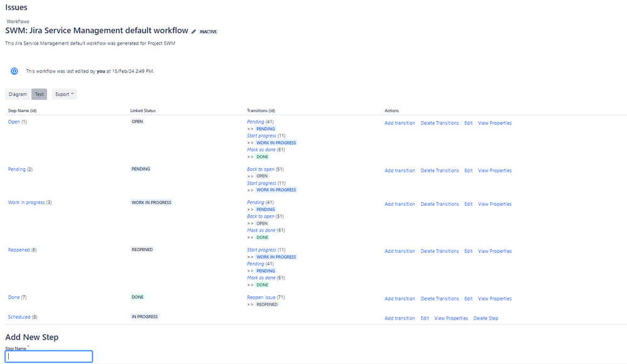Screen dimensions: 627x364
Task: Open Pending (41) in Reopened step
Action: pos(255,264)
